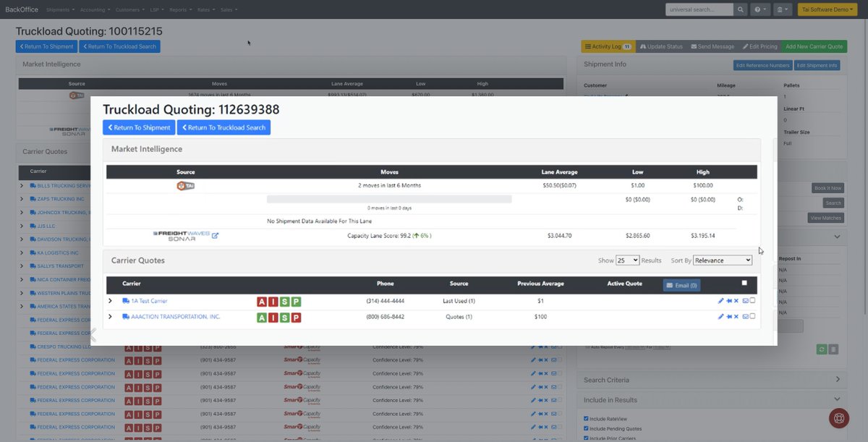This screenshot has height=442, width=868.
Task: Click Return To Truckload Search in the front dialog
Action: point(224,127)
